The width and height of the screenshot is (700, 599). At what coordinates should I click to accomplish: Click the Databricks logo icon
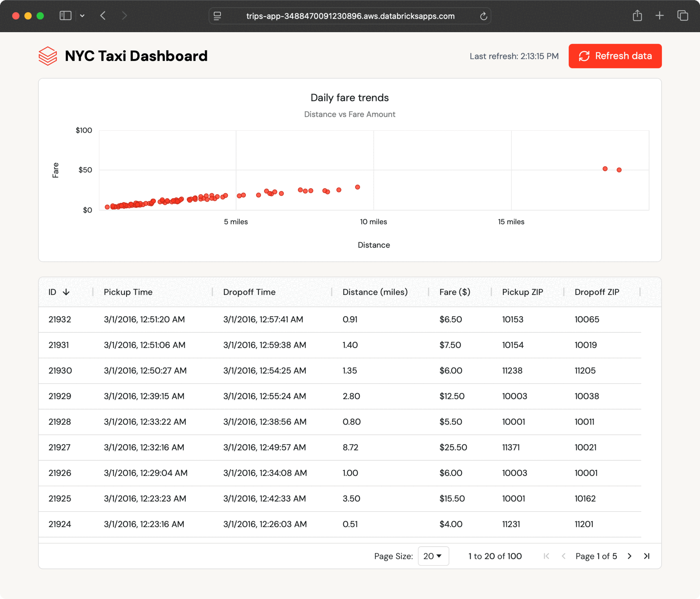click(x=48, y=56)
